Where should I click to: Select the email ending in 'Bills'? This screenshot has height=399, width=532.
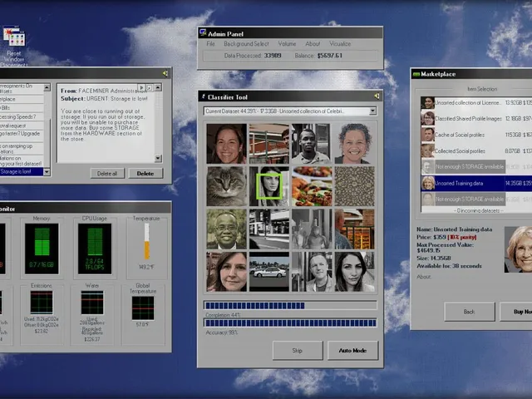[22, 108]
